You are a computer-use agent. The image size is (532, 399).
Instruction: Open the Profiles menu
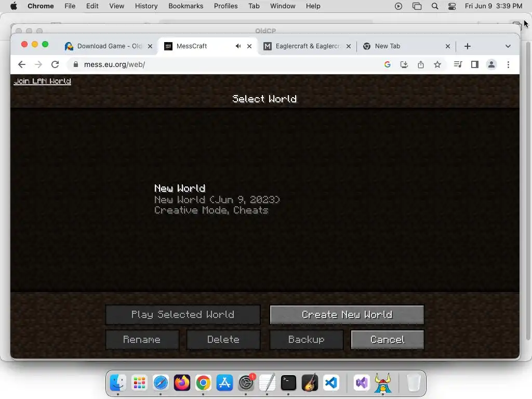(225, 6)
